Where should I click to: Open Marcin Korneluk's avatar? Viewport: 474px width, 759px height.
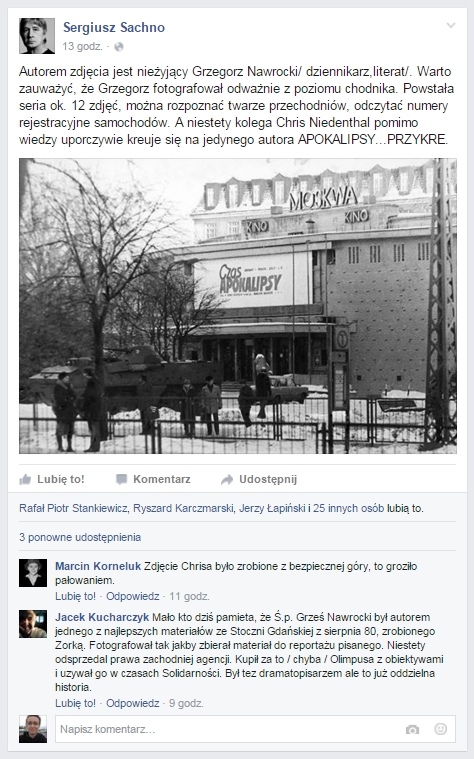[x=33, y=573]
